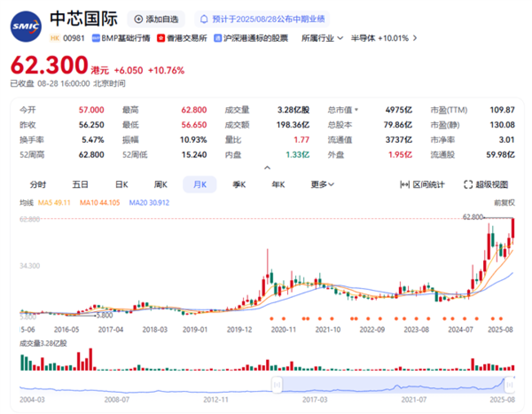Switch to 日K chart tab
The width and height of the screenshot is (532, 414).
tap(122, 185)
